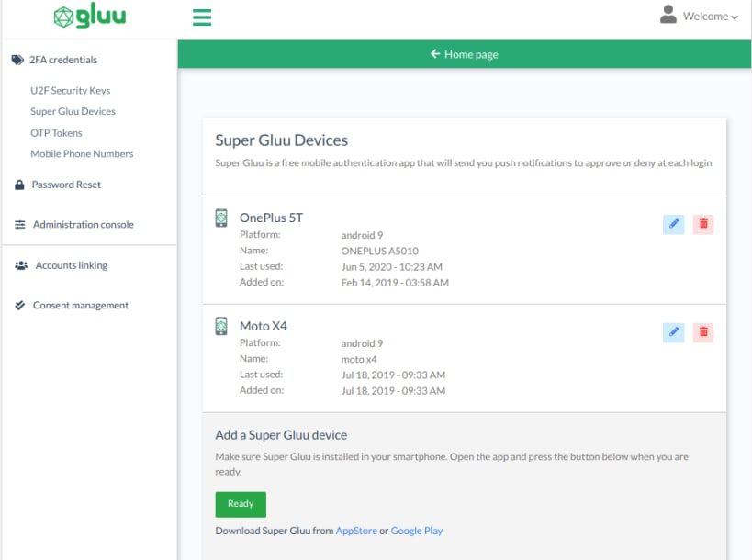Open Password Reset page
Image resolution: width=752 pixels, height=560 pixels.
(x=66, y=185)
